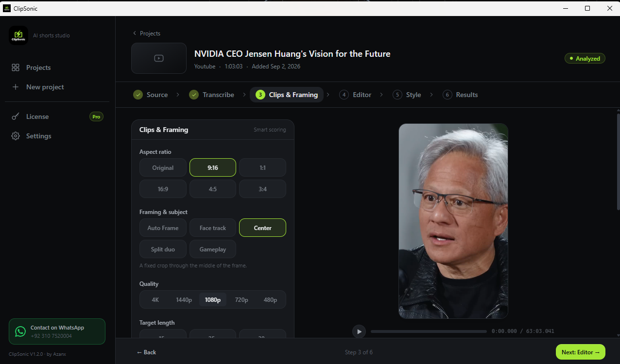Choose Center framing mode
The image size is (620, 364).
point(262,228)
